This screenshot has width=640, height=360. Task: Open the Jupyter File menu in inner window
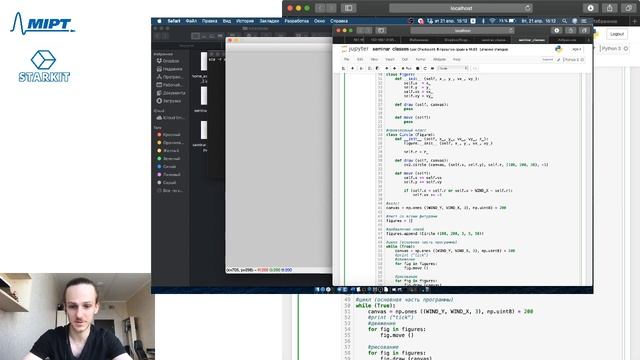pyautogui.click(x=346, y=59)
